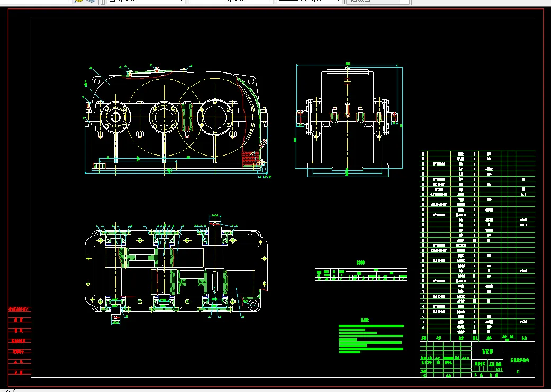The width and height of the screenshot is (551, 392).
Task: Click the "A1" sheet size text
Action: [x=518, y=371]
